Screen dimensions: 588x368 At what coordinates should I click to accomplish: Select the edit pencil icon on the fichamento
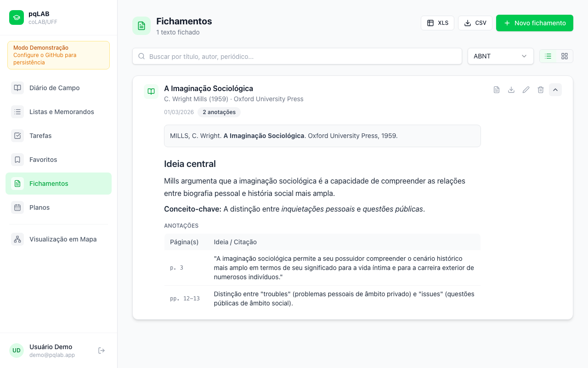pos(526,90)
